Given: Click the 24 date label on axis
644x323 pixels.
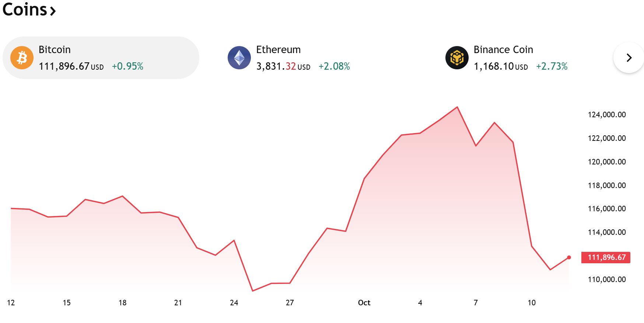Looking at the screenshot, I should pyautogui.click(x=234, y=303).
